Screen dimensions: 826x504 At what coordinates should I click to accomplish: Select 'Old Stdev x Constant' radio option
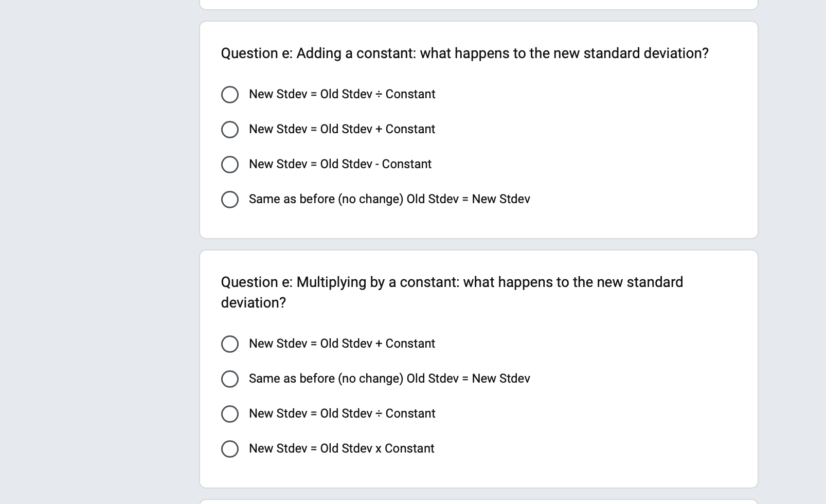click(x=230, y=449)
